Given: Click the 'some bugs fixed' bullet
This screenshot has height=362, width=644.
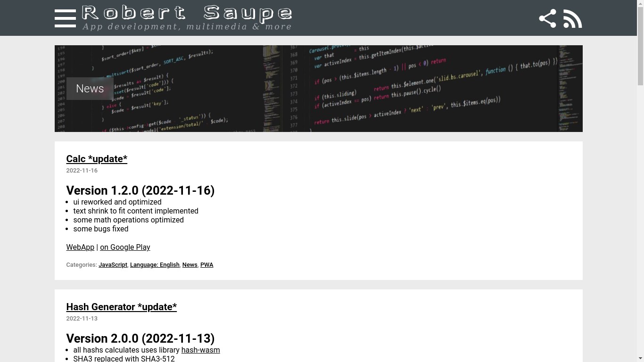Looking at the screenshot, I should point(101,229).
